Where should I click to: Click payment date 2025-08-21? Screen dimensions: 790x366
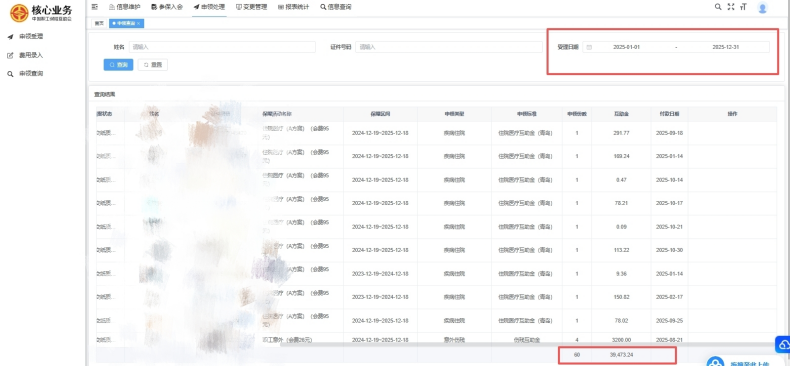(669, 340)
